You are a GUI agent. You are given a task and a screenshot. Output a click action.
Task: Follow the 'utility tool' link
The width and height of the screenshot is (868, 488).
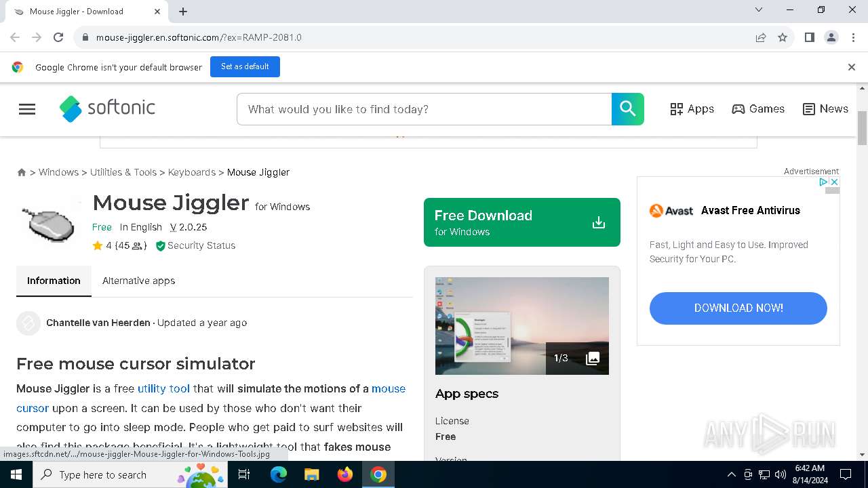[163, 388]
